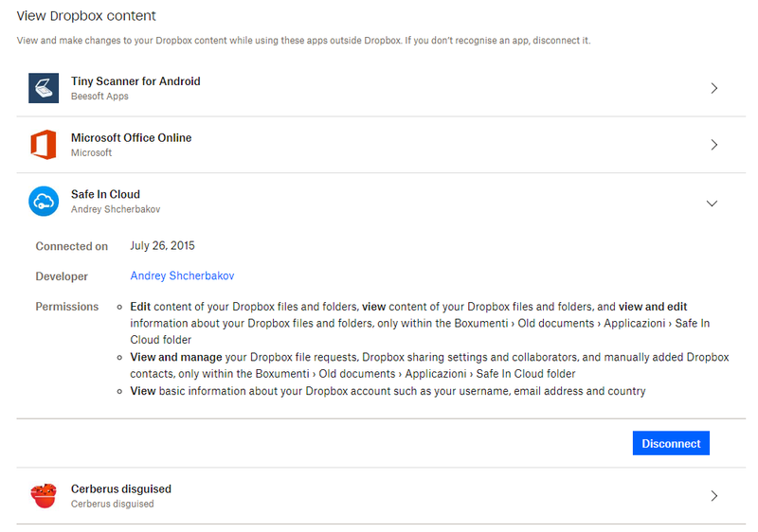
Task: Click the Microsoft Office Online logo icon
Action: [44, 145]
